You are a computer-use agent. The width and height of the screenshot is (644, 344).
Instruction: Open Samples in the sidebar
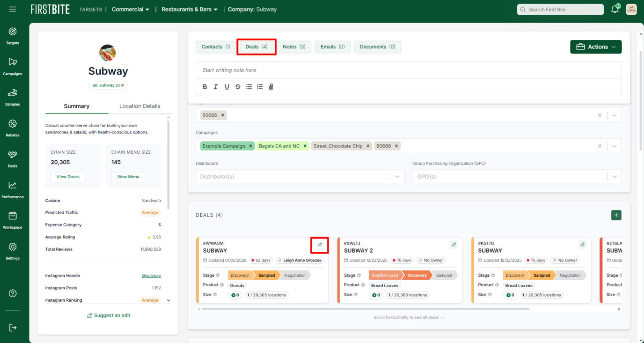point(13,97)
